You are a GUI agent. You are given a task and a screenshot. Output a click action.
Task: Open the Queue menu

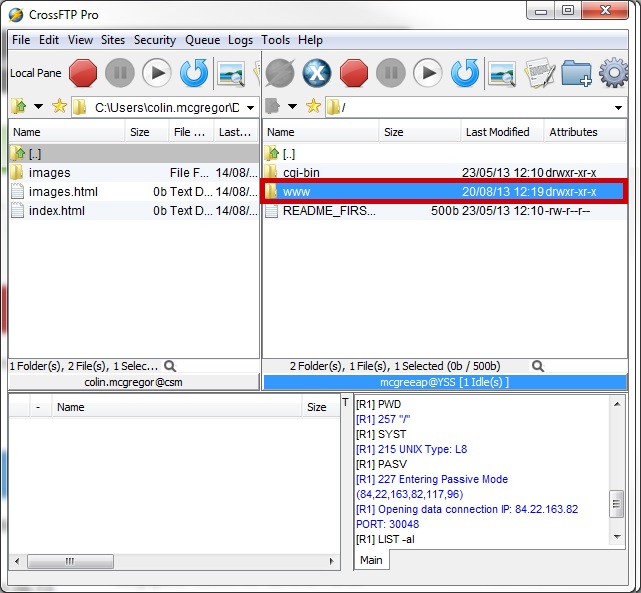pos(202,40)
